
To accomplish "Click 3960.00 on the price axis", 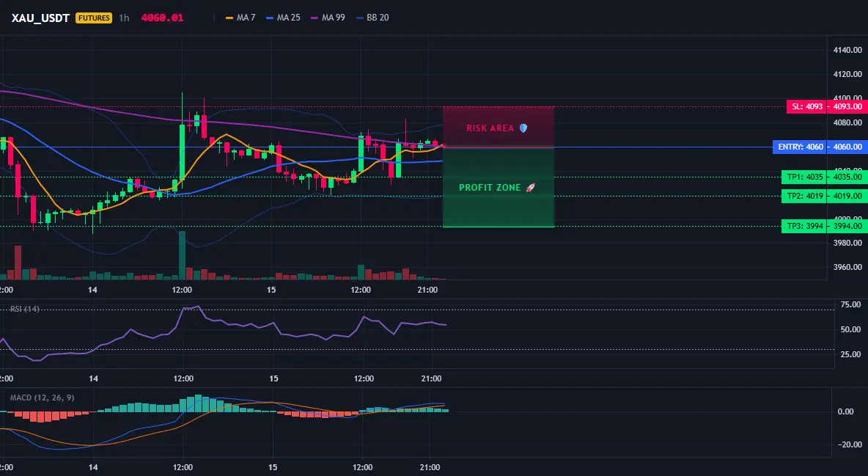I will click(x=847, y=267).
